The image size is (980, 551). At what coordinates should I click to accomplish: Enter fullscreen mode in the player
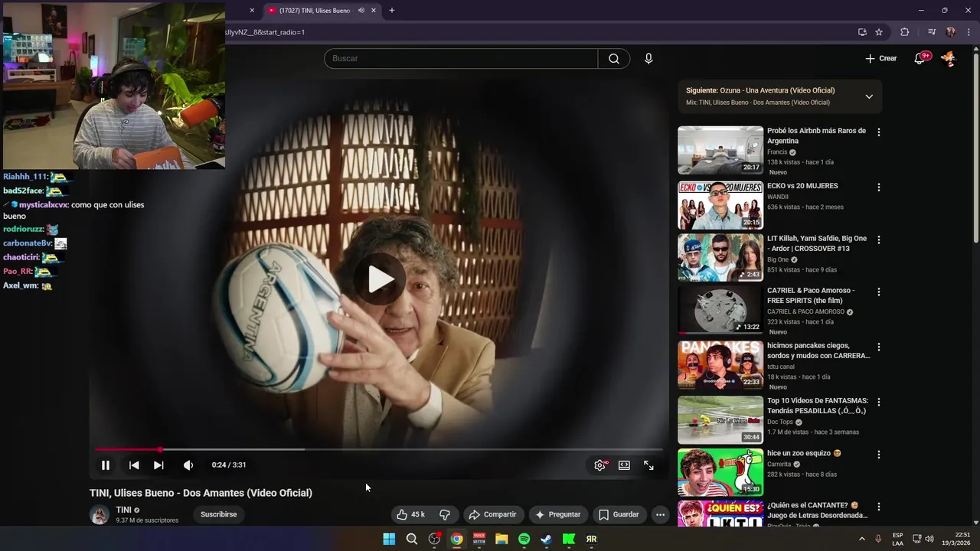(x=648, y=465)
